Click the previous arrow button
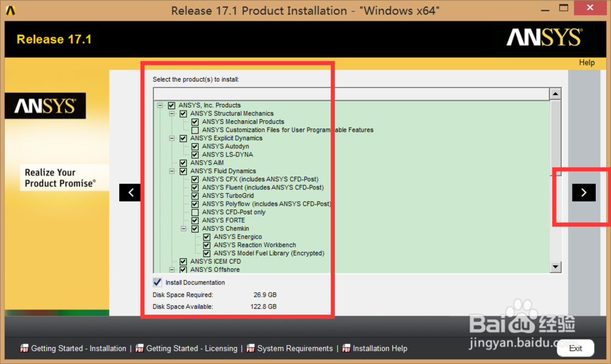This screenshot has height=364, width=611. tap(131, 192)
